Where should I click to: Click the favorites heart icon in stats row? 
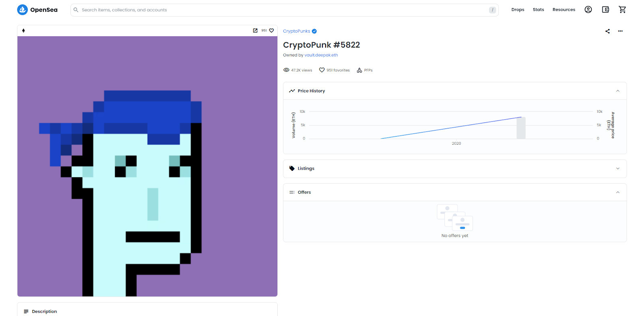pos(322,70)
